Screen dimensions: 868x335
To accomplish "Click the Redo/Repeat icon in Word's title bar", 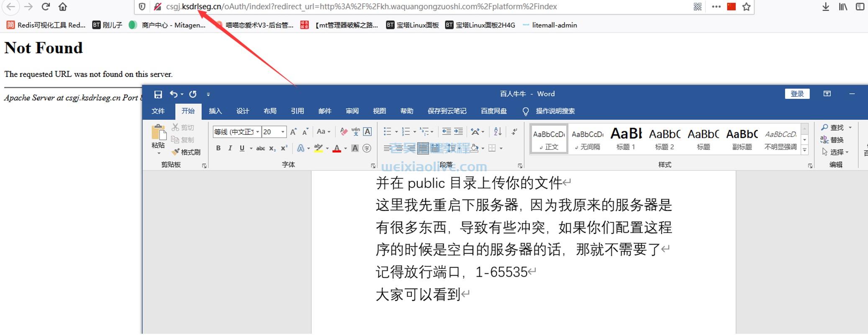I will tap(193, 94).
